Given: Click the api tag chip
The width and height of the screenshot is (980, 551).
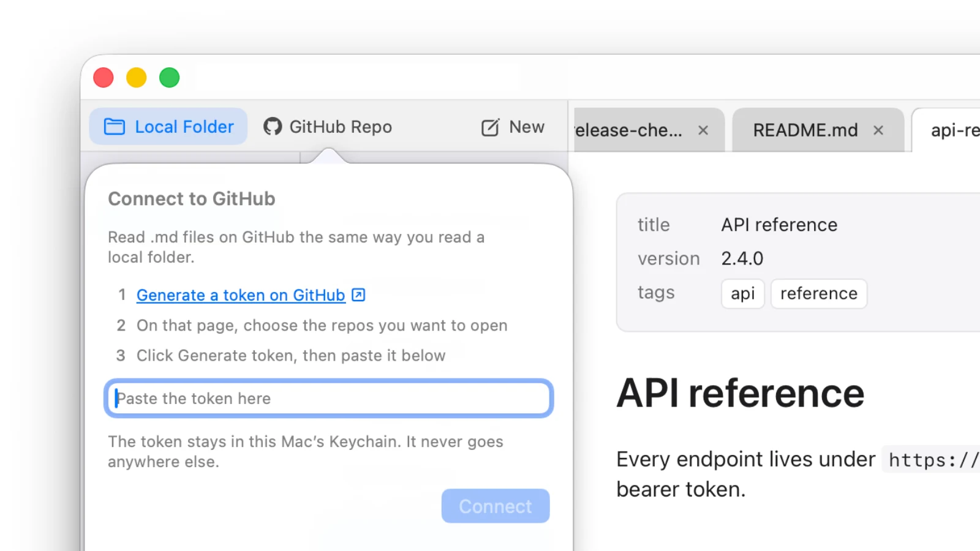Looking at the screenshot, I should pyautogui.click(x=743, y=294).
